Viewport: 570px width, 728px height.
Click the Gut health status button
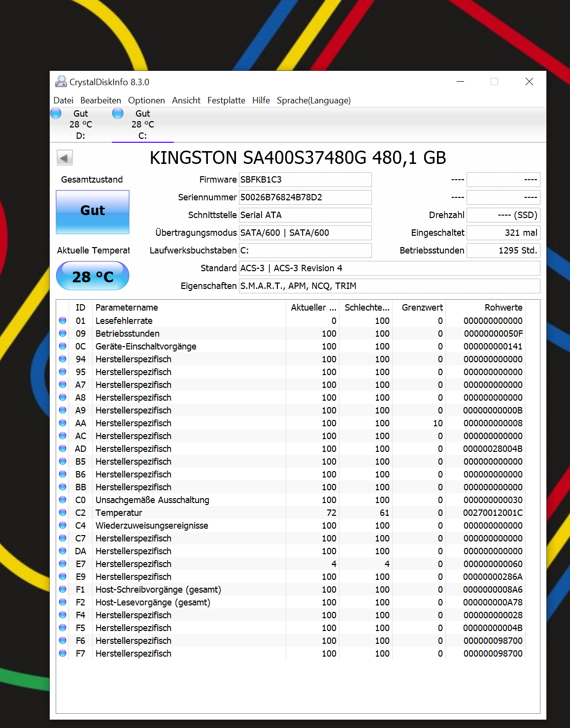click(x=93, y=212)
